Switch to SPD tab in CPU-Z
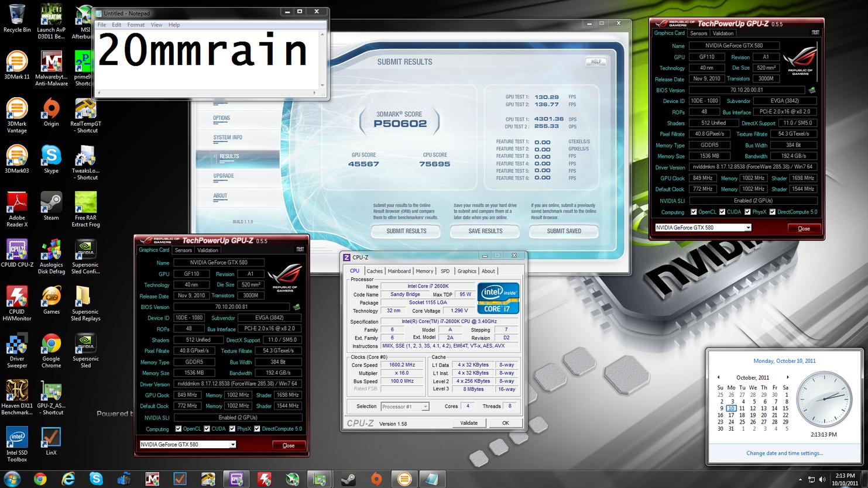 [445, 271]
